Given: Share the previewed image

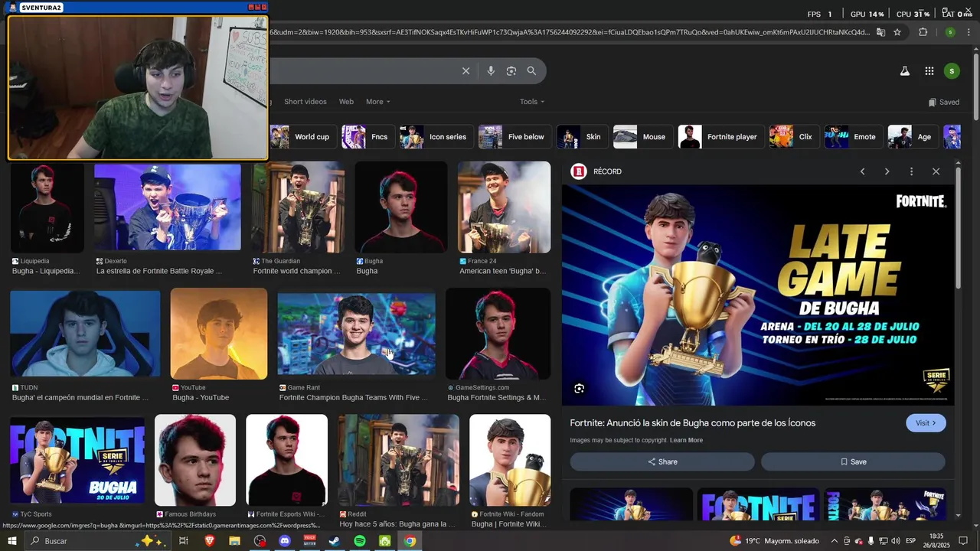Looking at the screenshot, I should 662,461.
